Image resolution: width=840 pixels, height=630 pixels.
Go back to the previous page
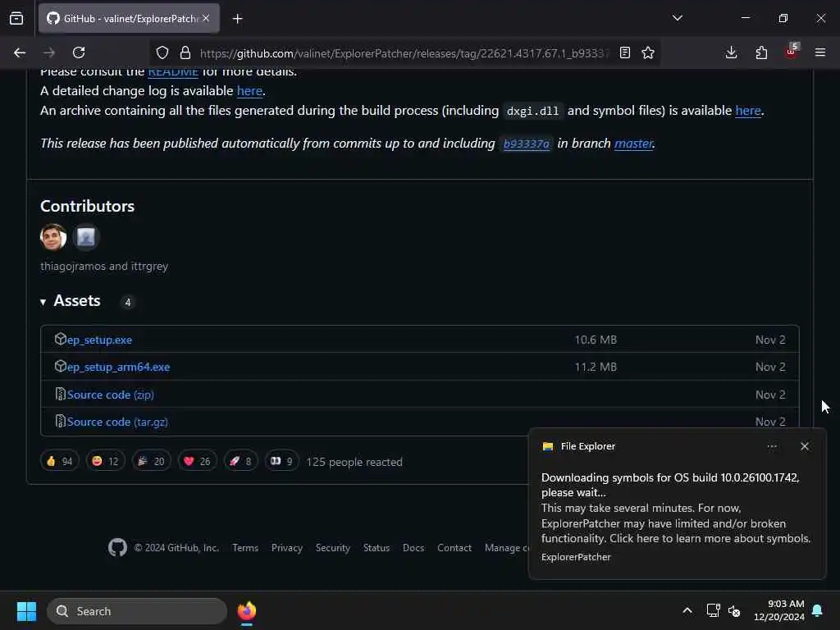20,52
